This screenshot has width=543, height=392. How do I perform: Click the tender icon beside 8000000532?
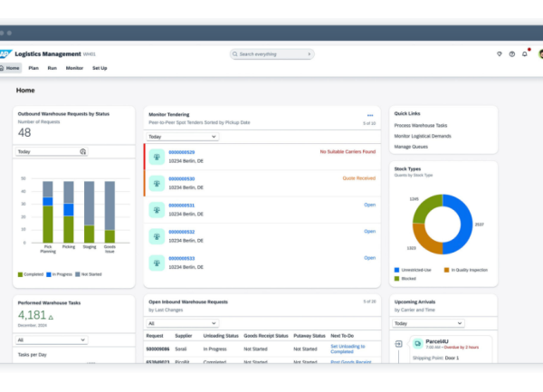pos(157,235)
